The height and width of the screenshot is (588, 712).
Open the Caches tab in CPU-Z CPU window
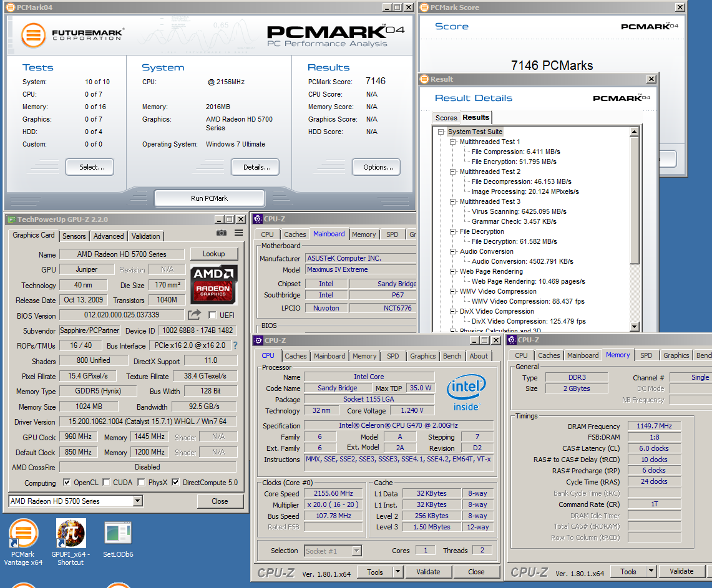tap(296, 356)
